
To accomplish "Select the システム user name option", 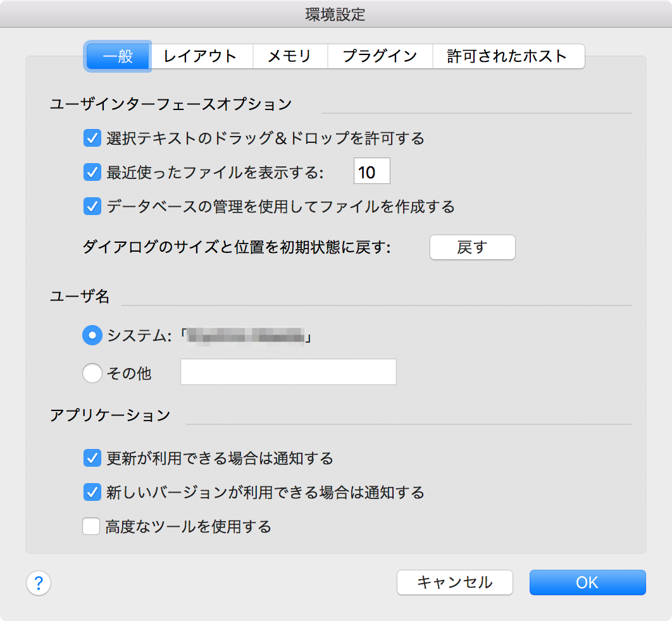I will click(x=92, y=335).
